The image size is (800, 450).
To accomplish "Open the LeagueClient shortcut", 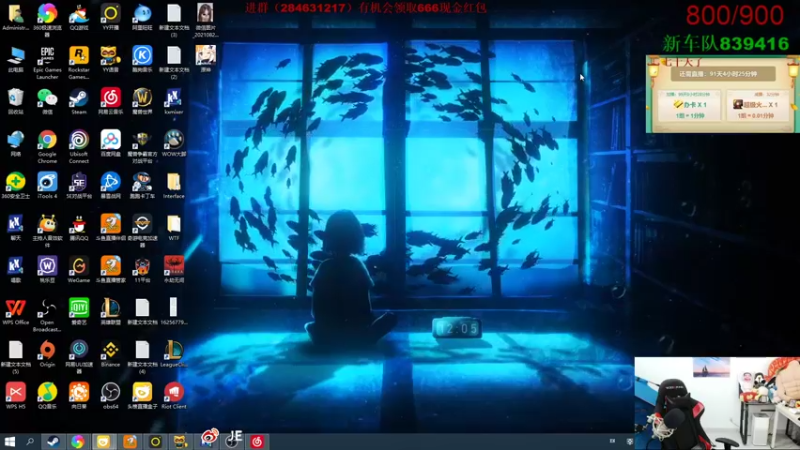I will (x=173, y=354).
